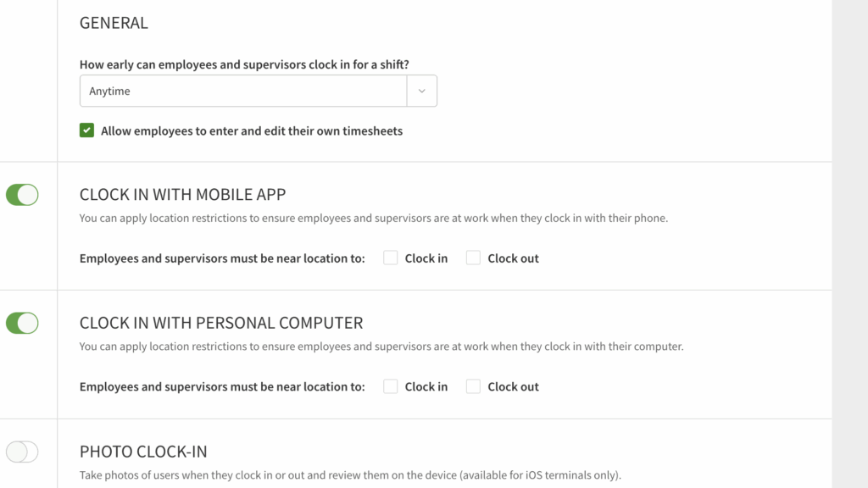
Task: Click "Clock in" label under personal computer section
Action: click(x=426, y=387)
